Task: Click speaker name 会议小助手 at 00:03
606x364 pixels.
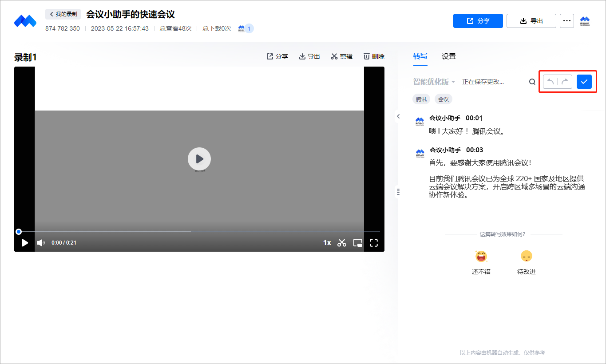Action: (x=445, y=150)
